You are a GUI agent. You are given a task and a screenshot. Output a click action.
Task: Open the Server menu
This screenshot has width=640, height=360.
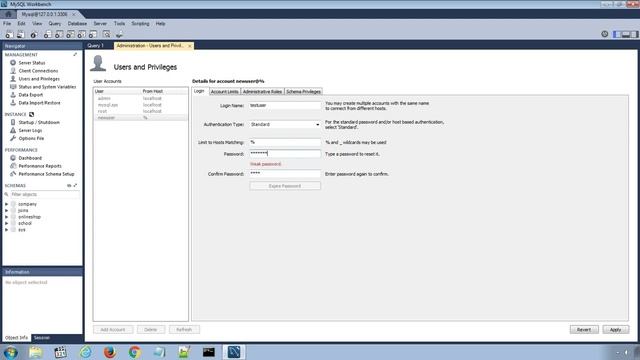pos(100,24)
